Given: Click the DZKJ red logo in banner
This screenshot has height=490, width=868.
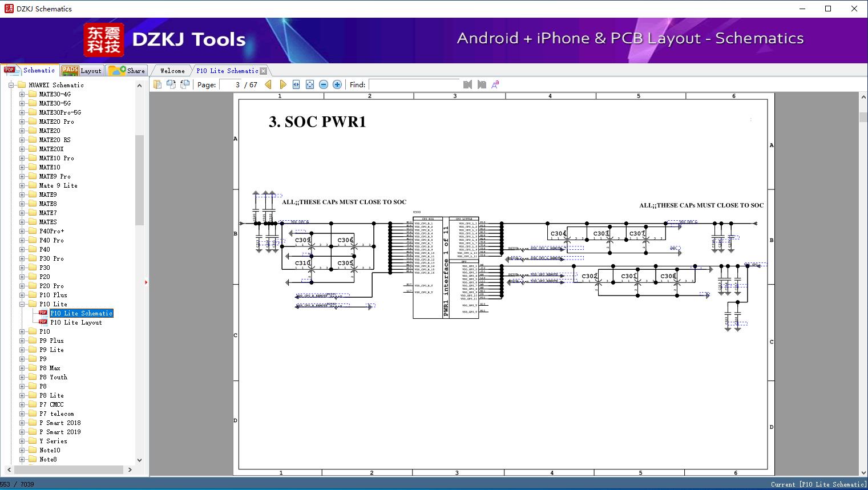Looking at the screenshot, I should coord(103,39).
